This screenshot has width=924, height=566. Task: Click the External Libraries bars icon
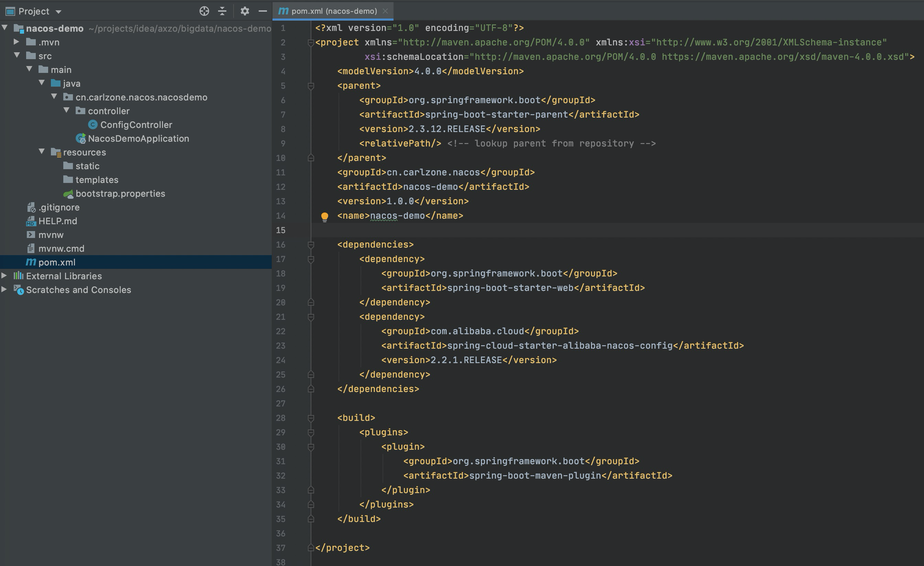(x=18, y=276)
